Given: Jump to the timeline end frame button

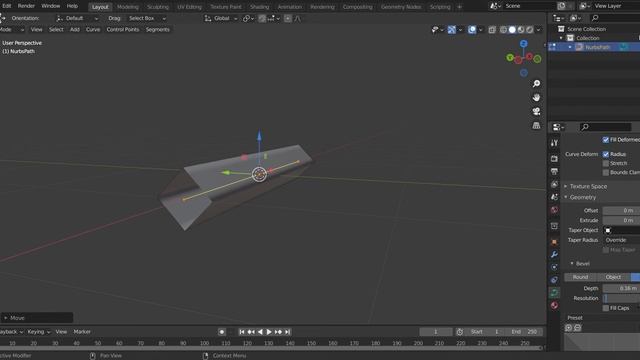Looking at the screenshot, I should point(288,332).
